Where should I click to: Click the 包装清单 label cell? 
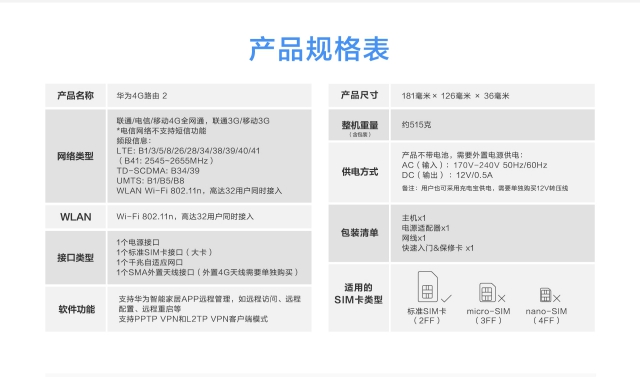click(359, 233)
